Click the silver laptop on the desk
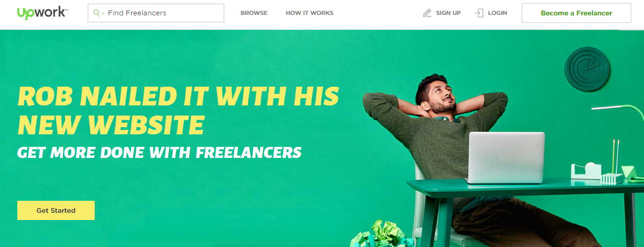Screen dimensions: 644x247 coord(506,157)
